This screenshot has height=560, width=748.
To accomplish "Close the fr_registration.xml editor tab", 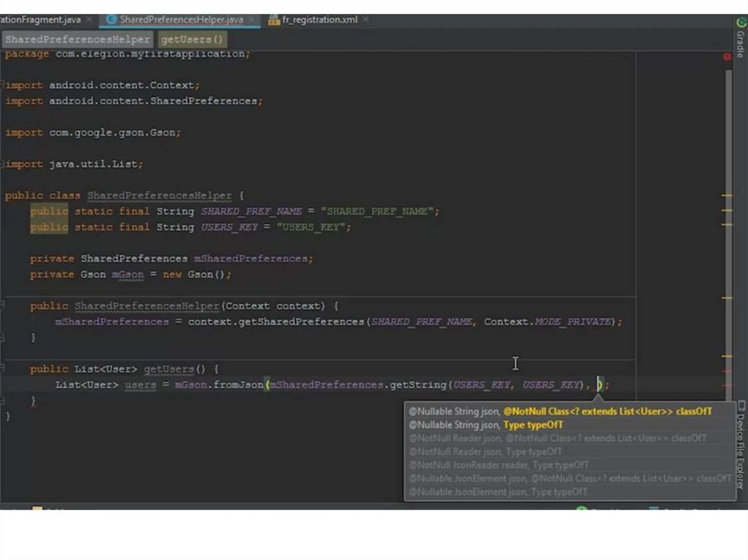I will point(365,20).
